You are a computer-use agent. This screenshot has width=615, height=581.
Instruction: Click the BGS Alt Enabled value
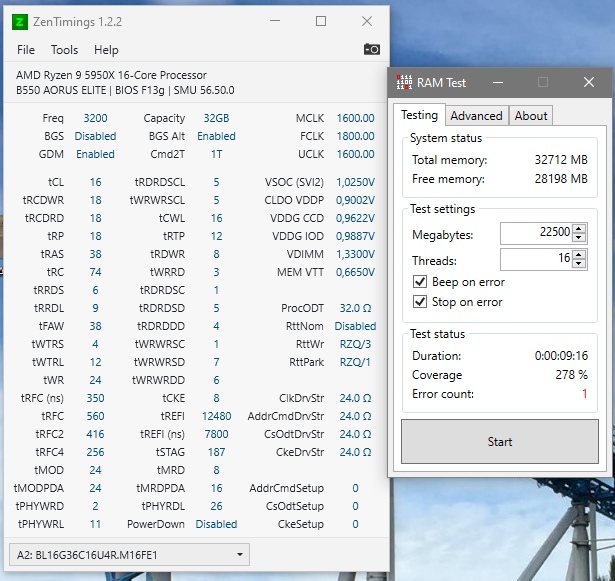point(217,136)
